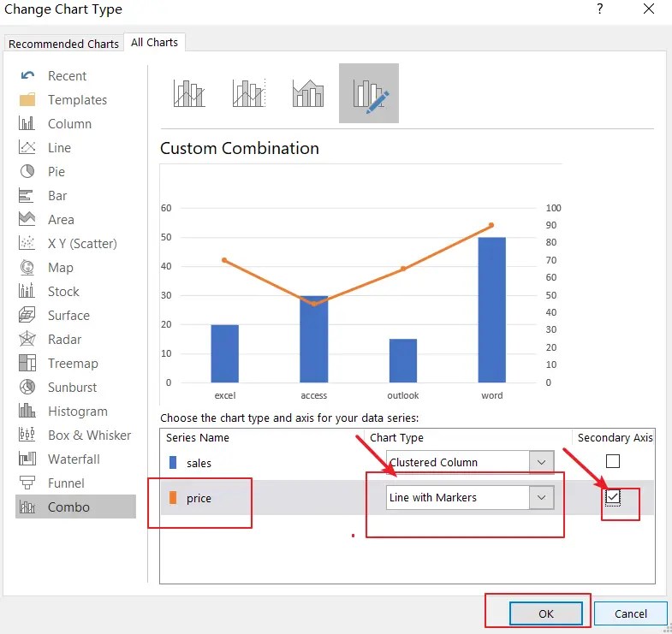Screen dimensions: 672x634
Task: Choose the Map chart category
Action: (61, 268)
